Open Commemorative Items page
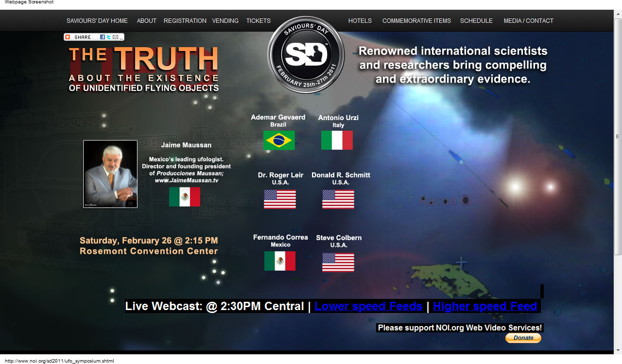The height and width of the screenshot is (364, 622). click(416, 21)
